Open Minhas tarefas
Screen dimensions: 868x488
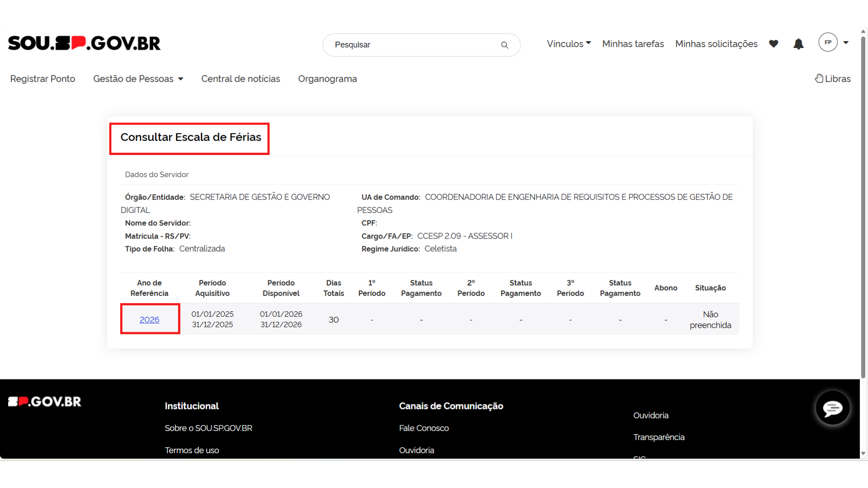tap(633, 44)
